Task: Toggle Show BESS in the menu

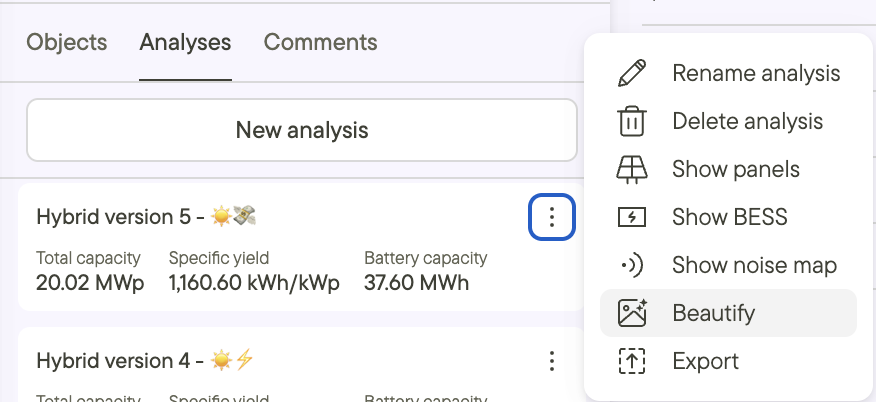Action: tap(729, 217)
